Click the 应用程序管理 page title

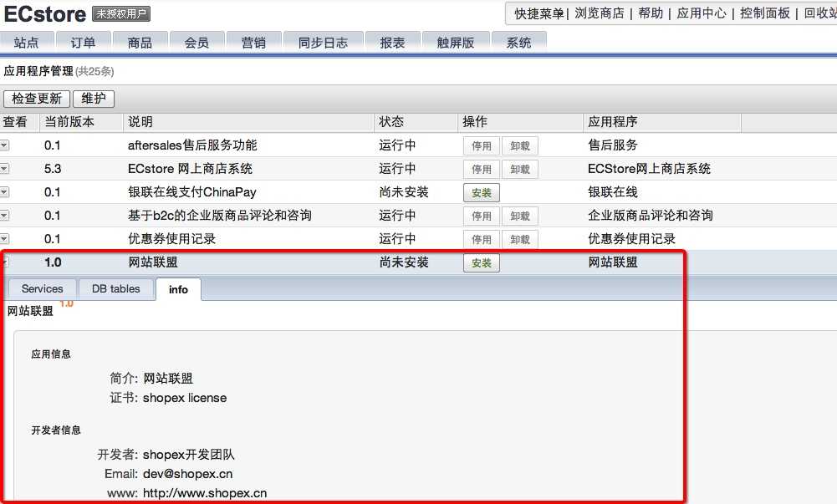point(38,72)
